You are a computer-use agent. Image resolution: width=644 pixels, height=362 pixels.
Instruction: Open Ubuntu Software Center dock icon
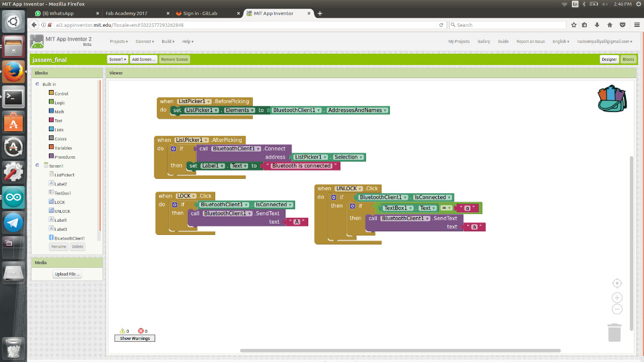click(13, 122)
